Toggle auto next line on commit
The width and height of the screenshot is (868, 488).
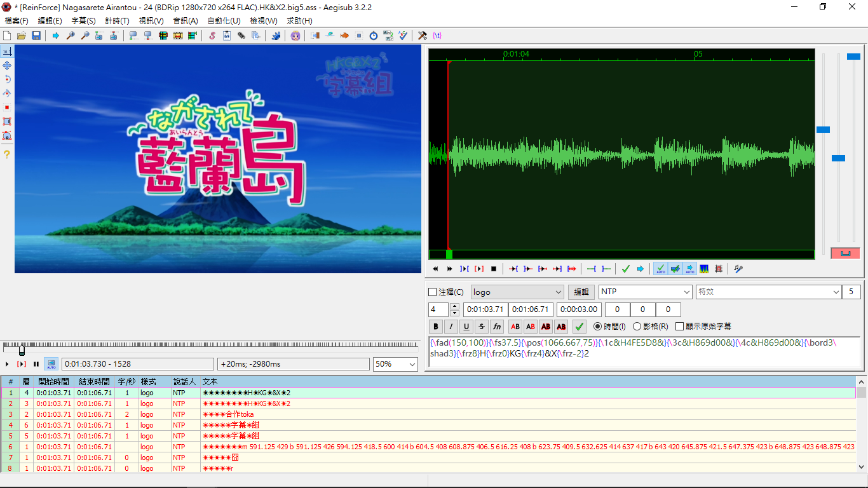pyautogui.click(x=675, y=269)
